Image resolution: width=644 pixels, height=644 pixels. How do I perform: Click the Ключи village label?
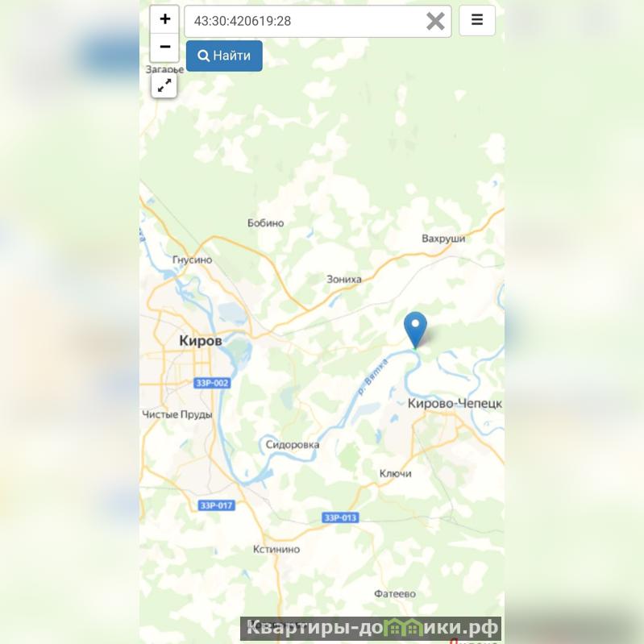click(395, 474)
